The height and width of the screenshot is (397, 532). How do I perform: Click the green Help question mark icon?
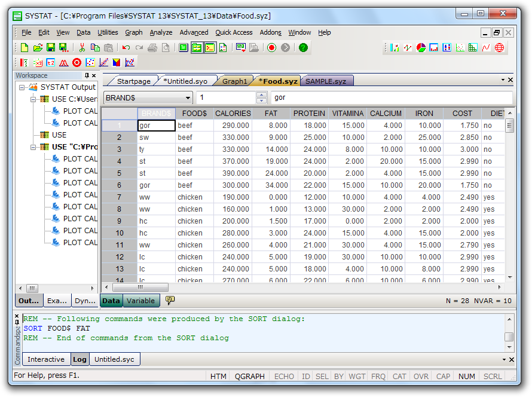303,47
